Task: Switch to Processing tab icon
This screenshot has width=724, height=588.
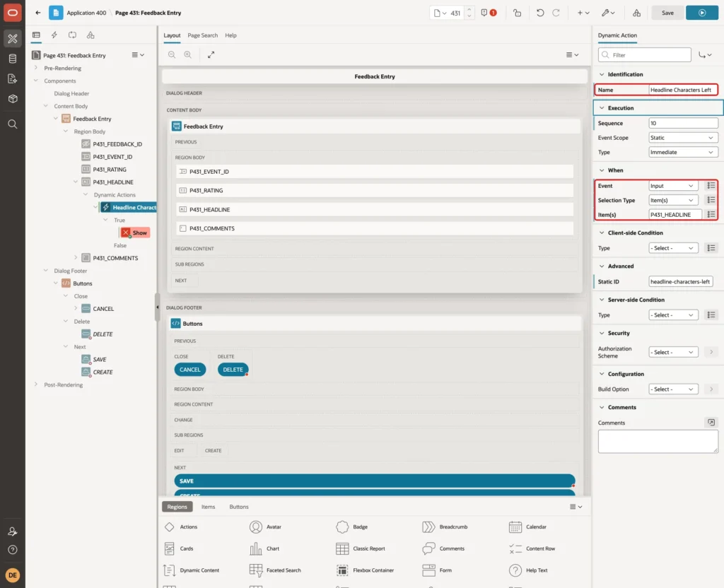Action: coord(73,35)
